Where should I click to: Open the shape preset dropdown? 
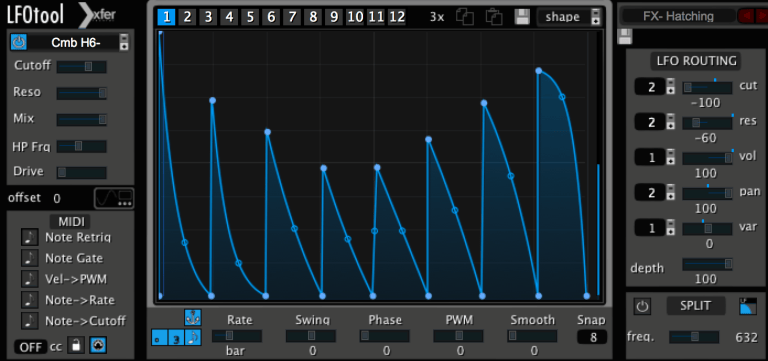(x=569, y=17)
